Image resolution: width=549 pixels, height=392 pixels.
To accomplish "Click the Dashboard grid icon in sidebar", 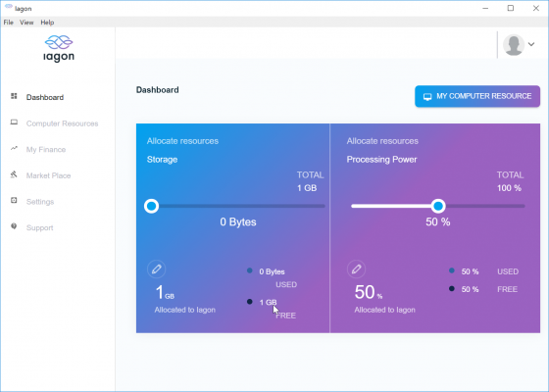I will click(14, 96).
